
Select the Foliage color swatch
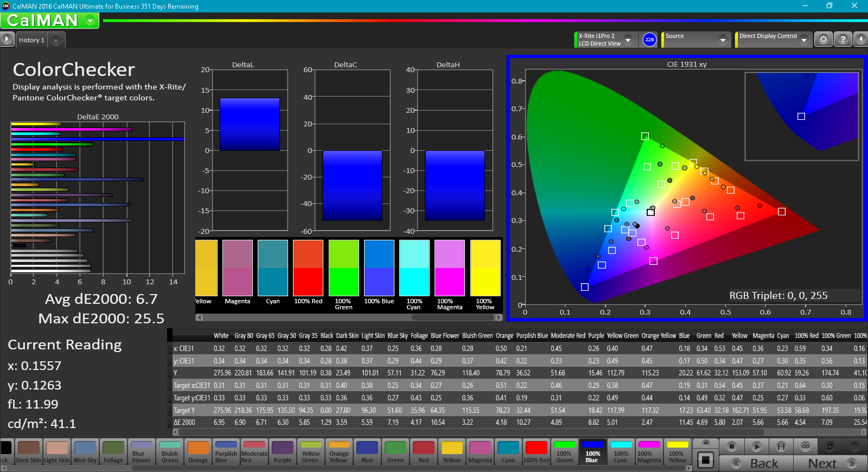(113, 452)
